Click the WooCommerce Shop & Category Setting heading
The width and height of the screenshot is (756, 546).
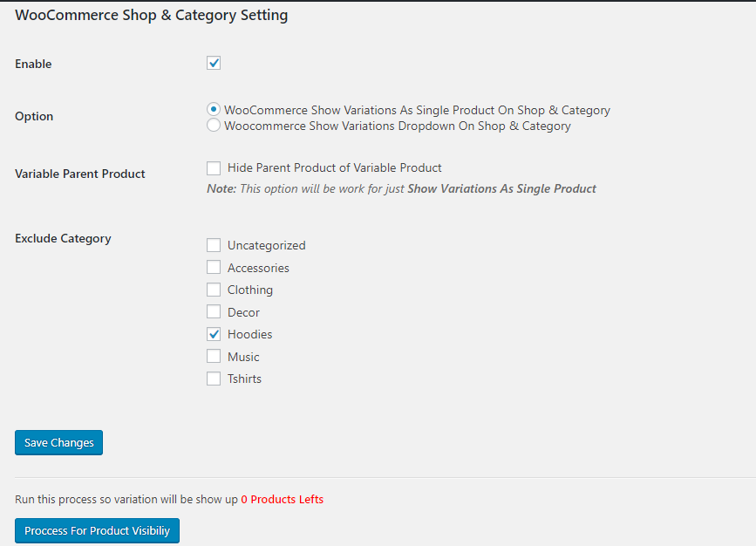click(152, 15)
